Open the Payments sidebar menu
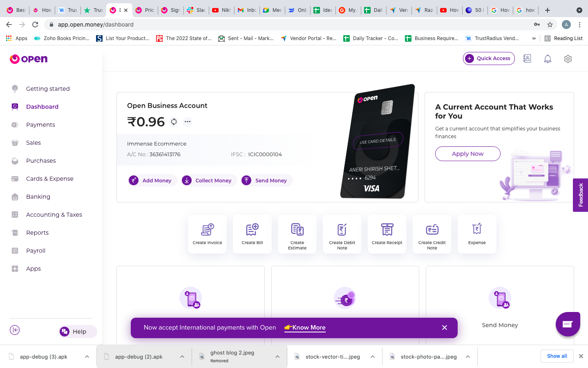This screenshot has width=588, height=368. pyautogui.click(x=40, y=125)
